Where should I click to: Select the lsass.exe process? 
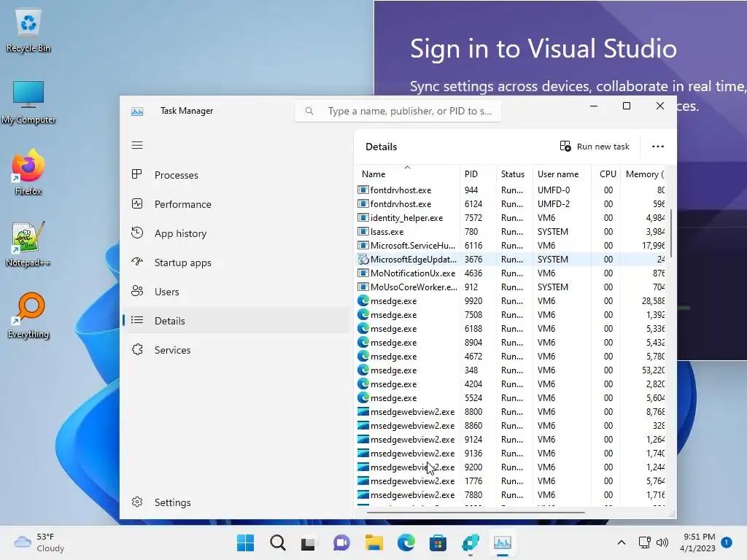coord(511,231)
